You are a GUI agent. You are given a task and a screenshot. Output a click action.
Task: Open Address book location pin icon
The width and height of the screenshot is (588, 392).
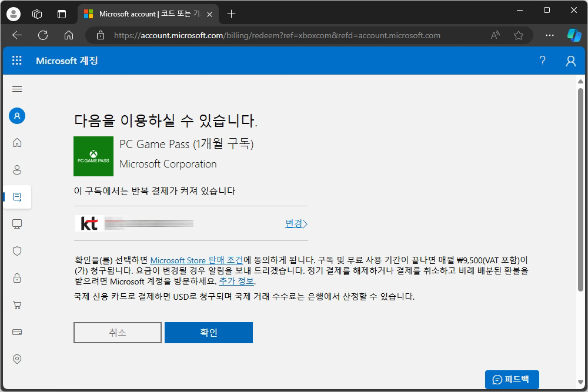pos(17,359)
